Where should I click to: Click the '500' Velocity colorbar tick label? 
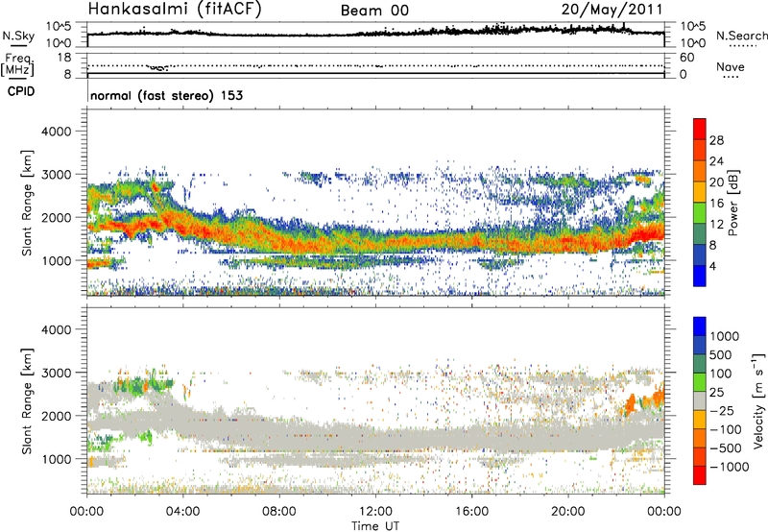(720, 355)
